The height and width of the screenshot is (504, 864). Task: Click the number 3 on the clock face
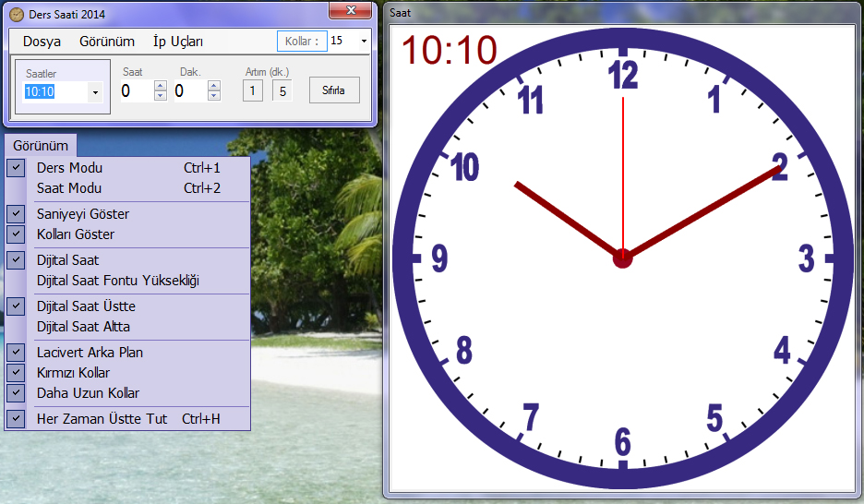tap(806, 259)
